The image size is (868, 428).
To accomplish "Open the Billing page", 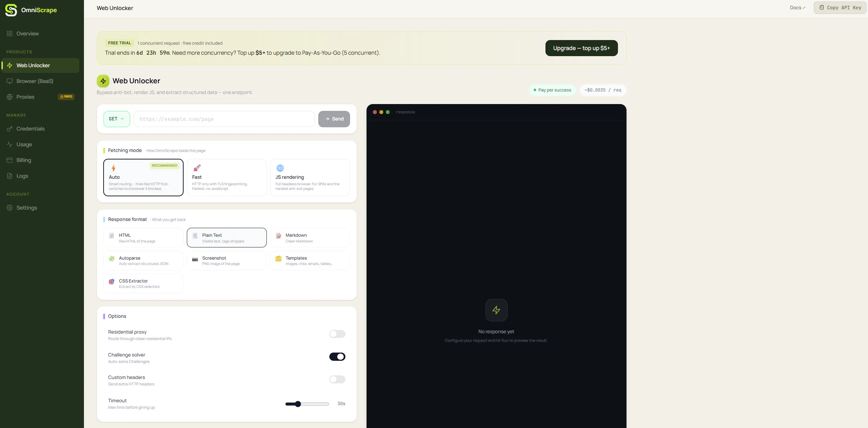I will [40, 160].
